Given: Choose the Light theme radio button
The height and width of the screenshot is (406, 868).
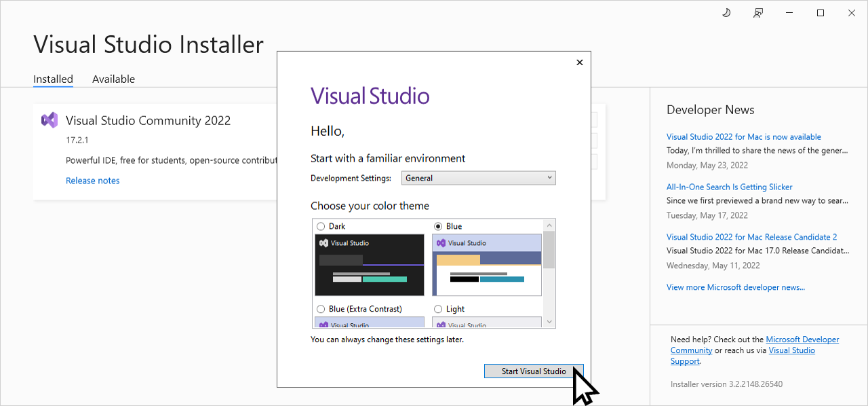Looking at the screenshot, I should (x=438, y=309).
